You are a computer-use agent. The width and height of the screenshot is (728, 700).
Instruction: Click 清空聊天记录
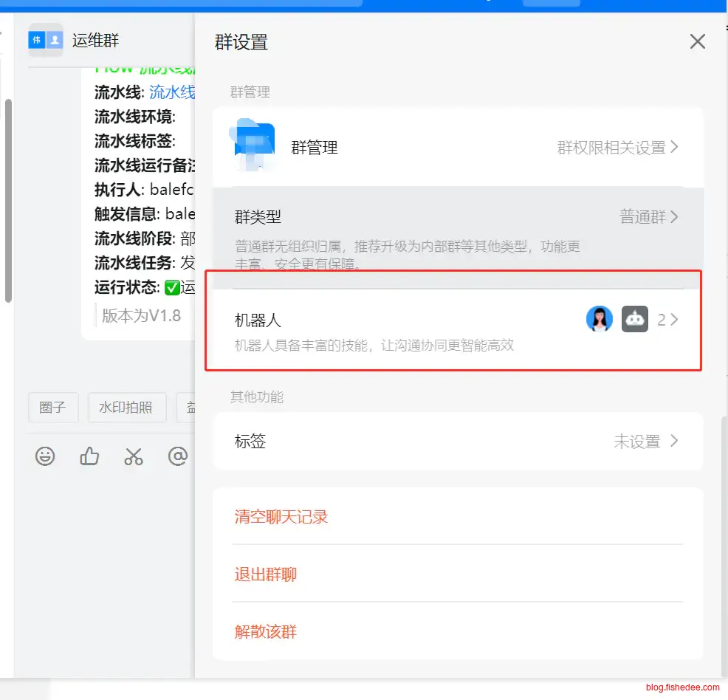pos(281,517)
